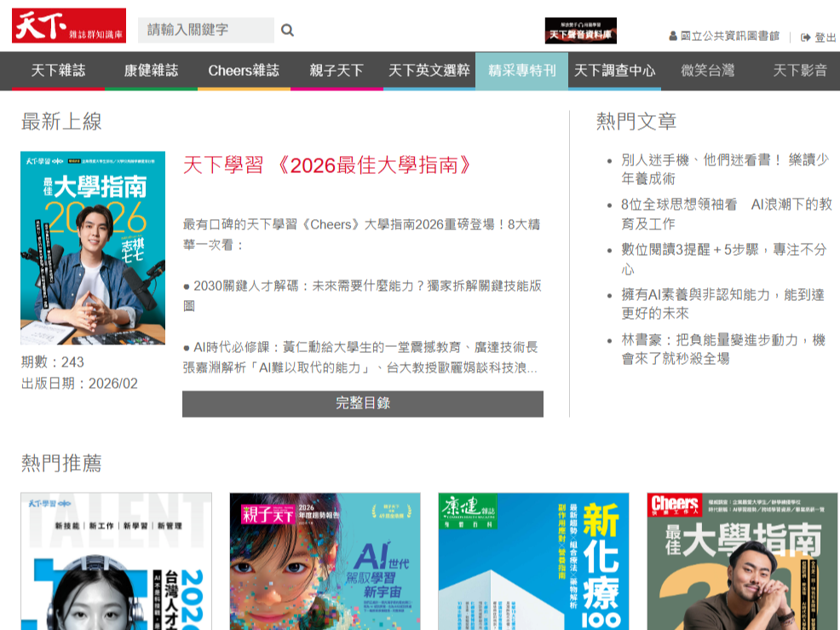Click the search magnifier icon

tap(288, 30)
